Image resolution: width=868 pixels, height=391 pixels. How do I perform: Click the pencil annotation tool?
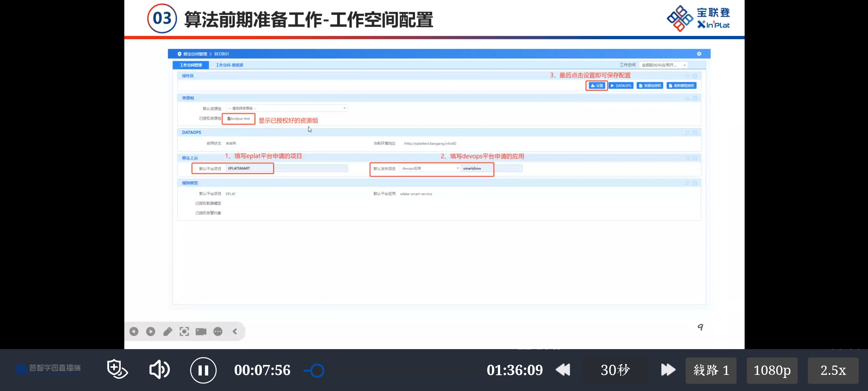click(x=167, y=332)
